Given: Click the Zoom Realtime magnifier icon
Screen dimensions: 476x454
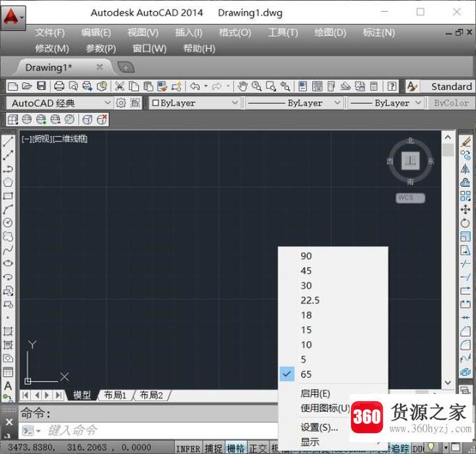Looking at the screenshot, I should 257,86.
